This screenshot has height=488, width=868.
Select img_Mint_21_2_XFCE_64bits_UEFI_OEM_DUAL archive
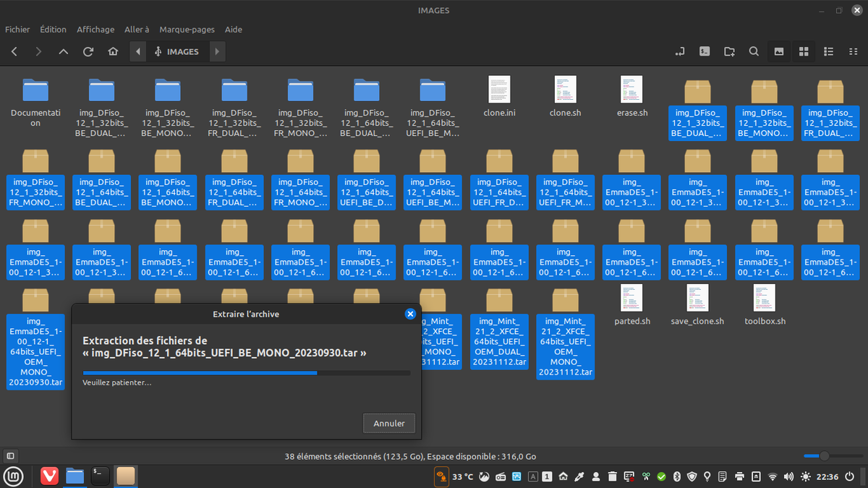tap(499, 328)
